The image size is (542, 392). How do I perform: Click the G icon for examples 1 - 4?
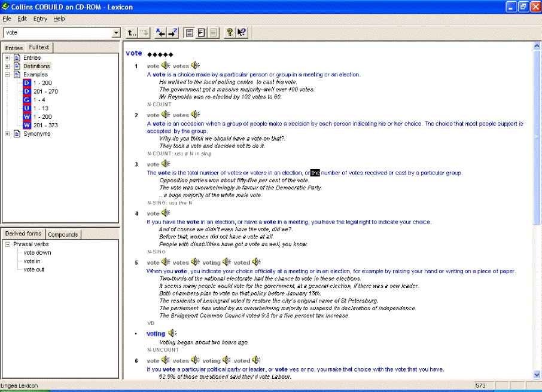27,100
